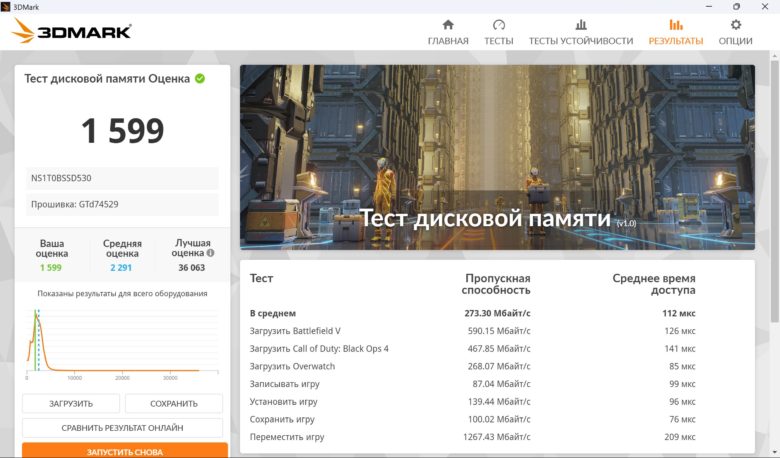Click the Переместить игру row
The width and height of the screenshot is (780, 458).
click(x=473, y=437)
